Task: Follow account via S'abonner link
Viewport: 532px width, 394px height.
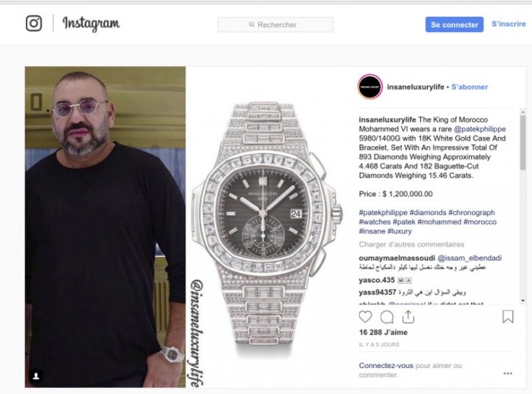Action: click(470, 87)
